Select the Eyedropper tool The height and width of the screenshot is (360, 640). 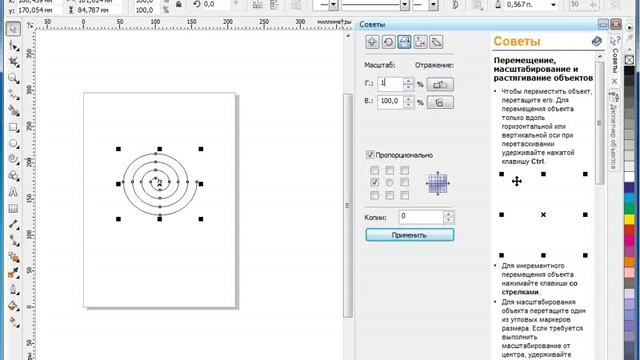click(13, 273)
